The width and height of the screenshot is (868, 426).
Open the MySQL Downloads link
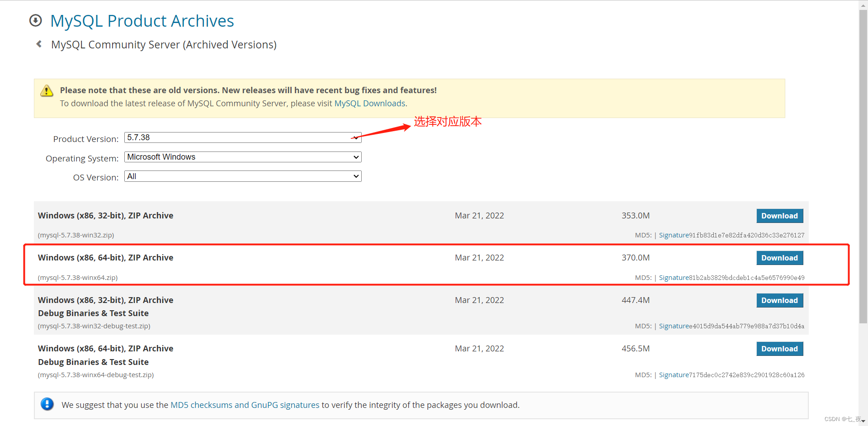click(370, 103)
